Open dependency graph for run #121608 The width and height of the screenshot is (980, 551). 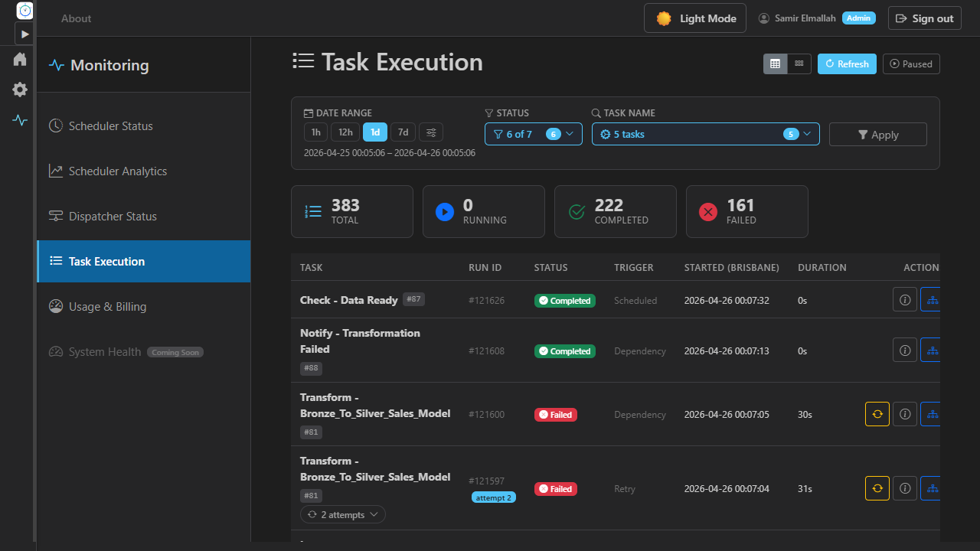click(932, 350)
